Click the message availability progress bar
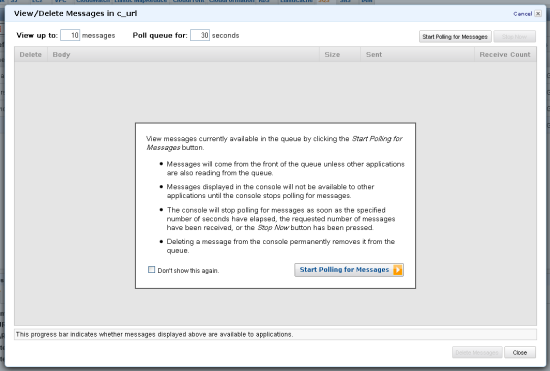This screenshot has width=550, height=371. [x=275, y=335]
